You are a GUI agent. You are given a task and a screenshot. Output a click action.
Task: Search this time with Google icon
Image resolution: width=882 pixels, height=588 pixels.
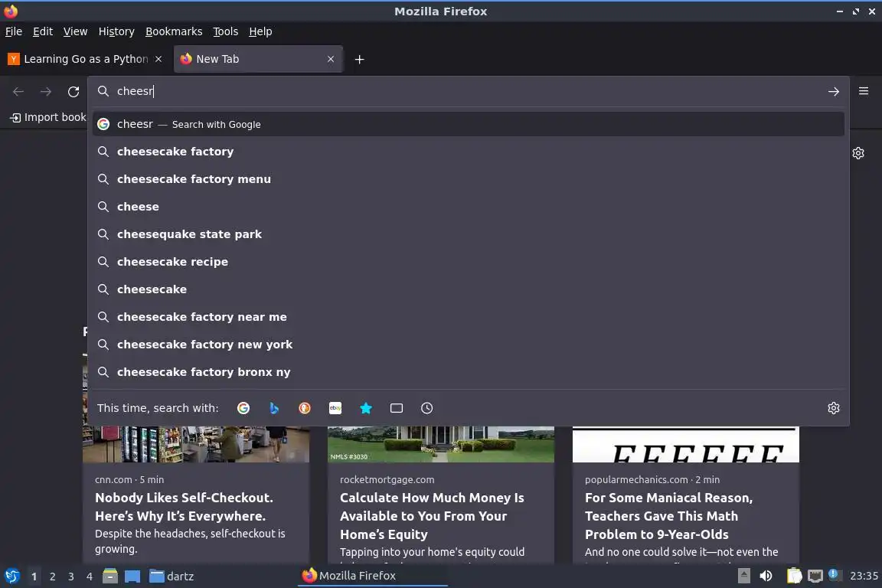(243, 408)
